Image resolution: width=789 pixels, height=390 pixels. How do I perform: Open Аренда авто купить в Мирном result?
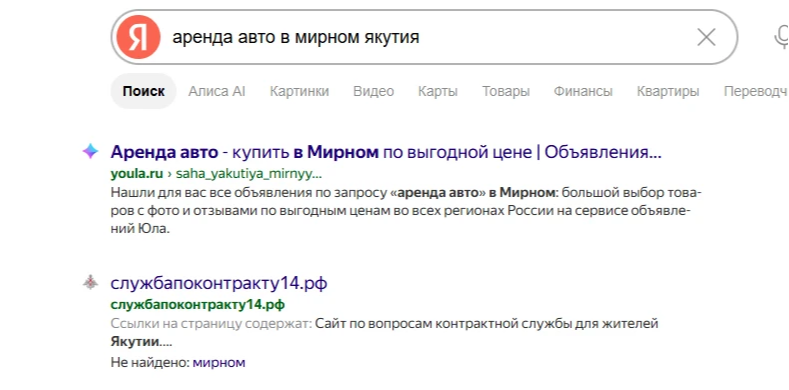point(386,152)
